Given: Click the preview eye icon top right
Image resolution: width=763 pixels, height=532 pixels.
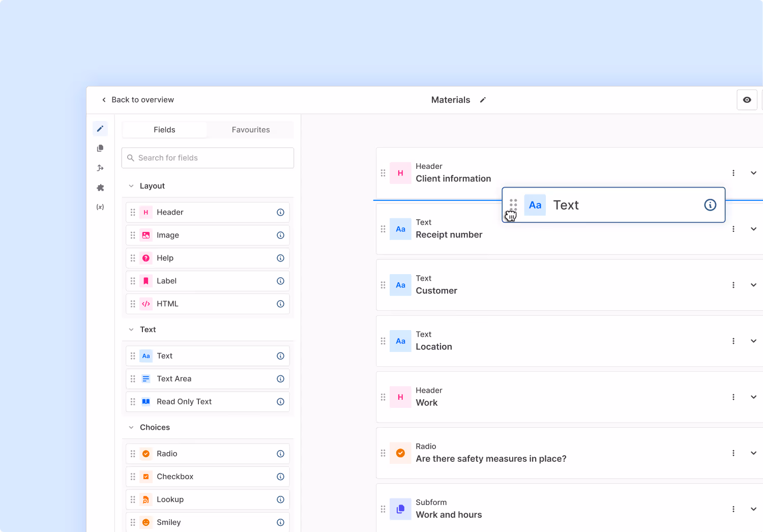Looking at the screenshot, I should (x=747, y=100).
